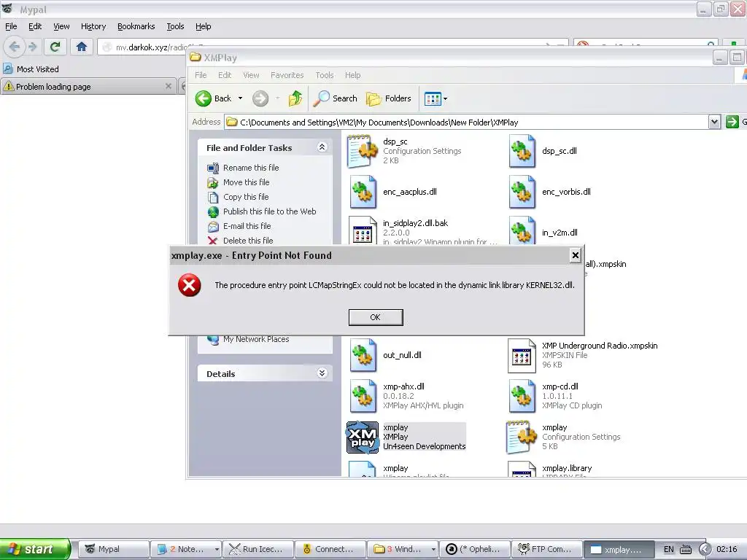
Task: Select the in_sidplay2.dll.bak file icon
Action: (363, 231)
